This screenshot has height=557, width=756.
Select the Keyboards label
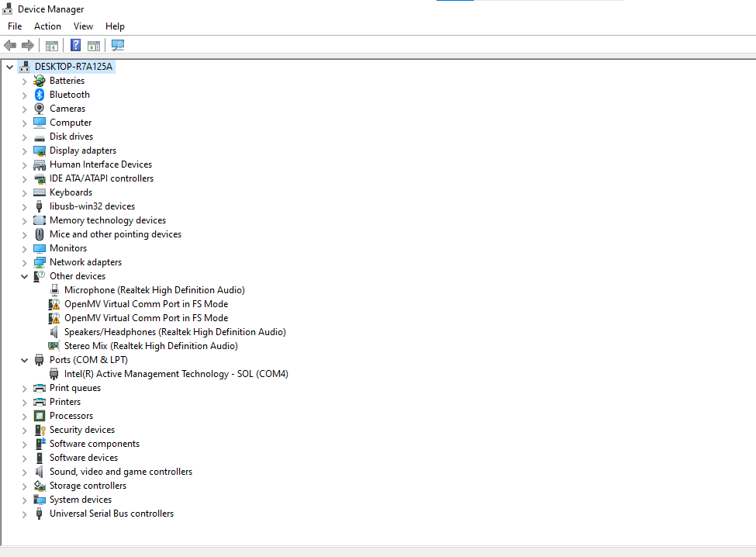(71, 192)
